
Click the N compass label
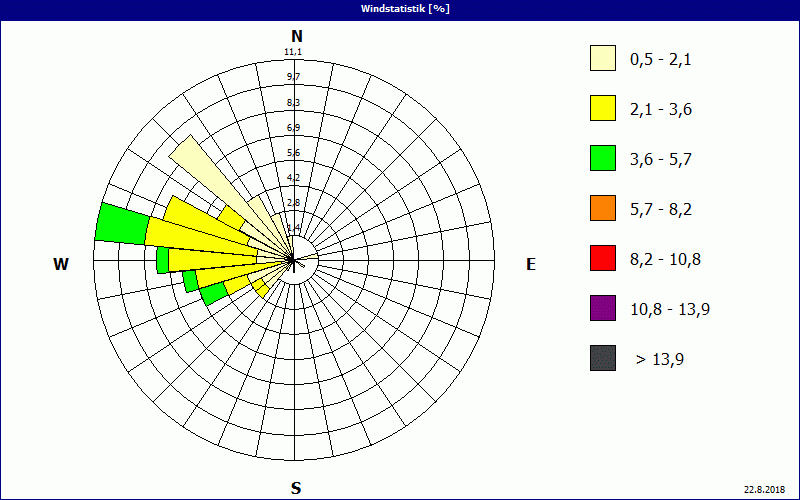296,36
